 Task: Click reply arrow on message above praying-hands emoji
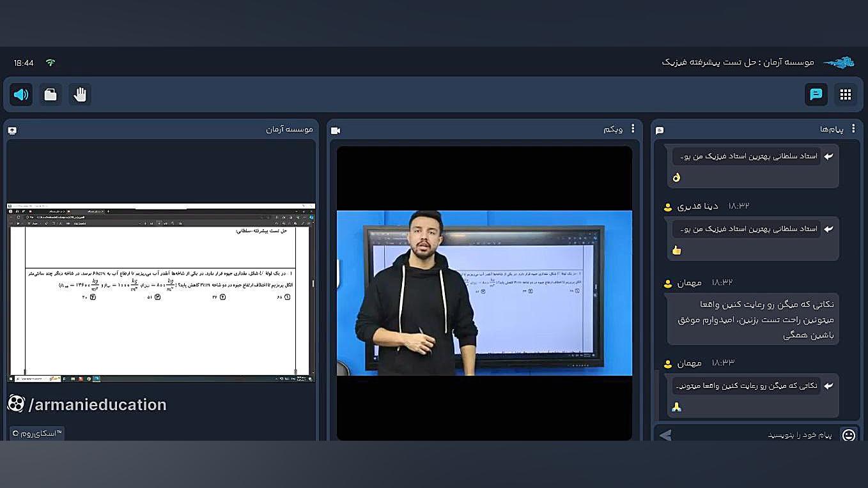point(828,386)
